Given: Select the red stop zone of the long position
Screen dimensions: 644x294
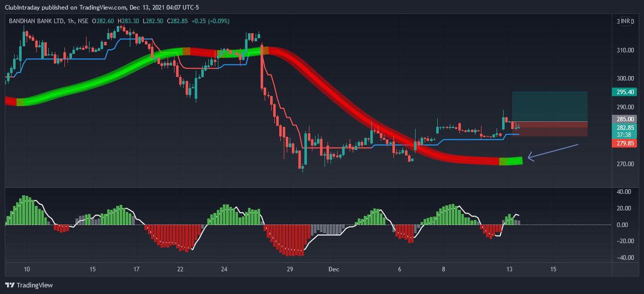Looking at the screenshot, I should point(550,129).
